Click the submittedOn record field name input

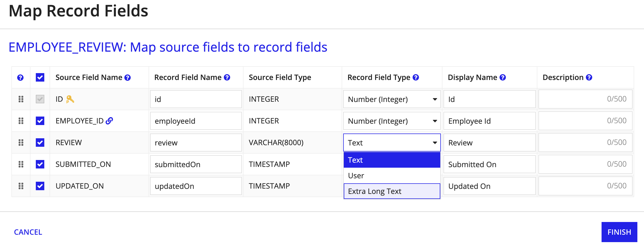coord(196,164)
